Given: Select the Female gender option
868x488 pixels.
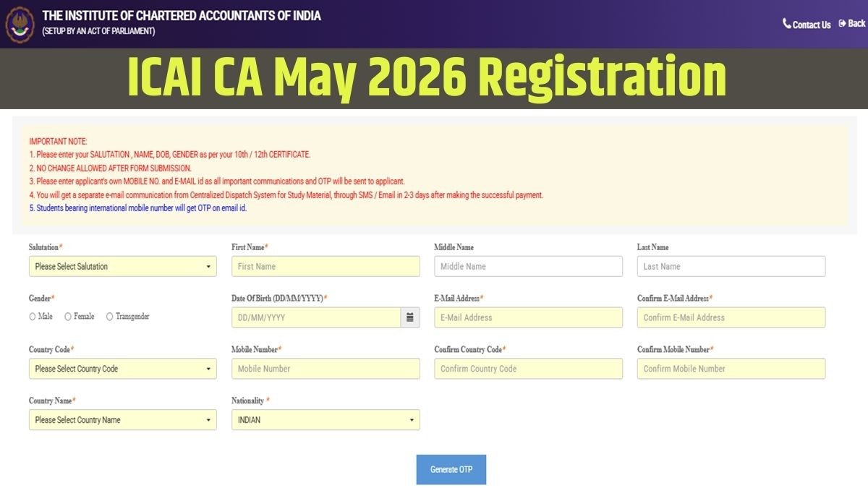Looking at the screenshot, I should point(68,317).
